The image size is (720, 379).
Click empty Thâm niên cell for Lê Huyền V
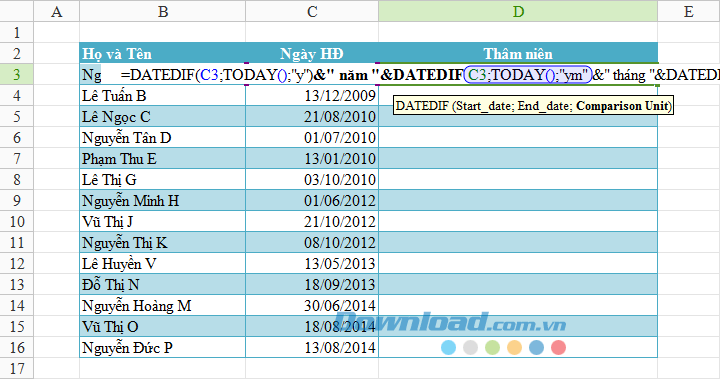[518, 264]
